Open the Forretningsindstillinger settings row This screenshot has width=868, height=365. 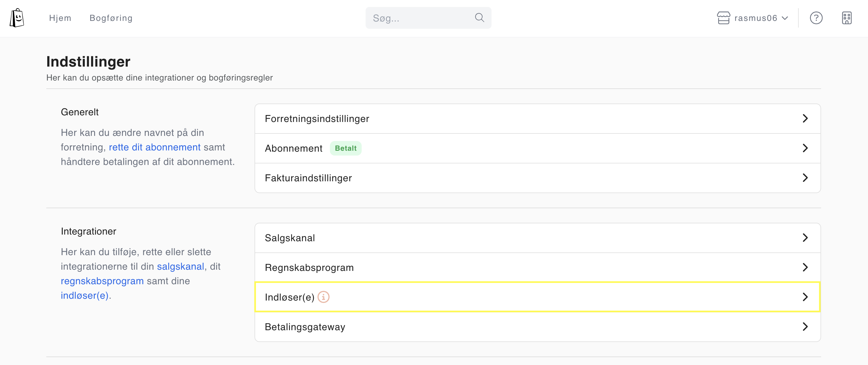(x=538, y=119)
